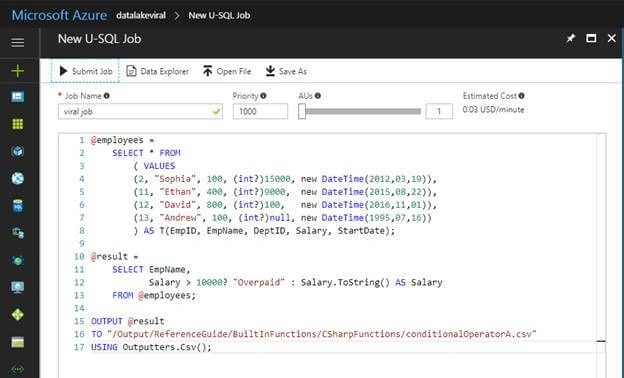This screenshot has height=378, width=624.
Task: Click line number 14 in the editor gutter
Action: 79,308
